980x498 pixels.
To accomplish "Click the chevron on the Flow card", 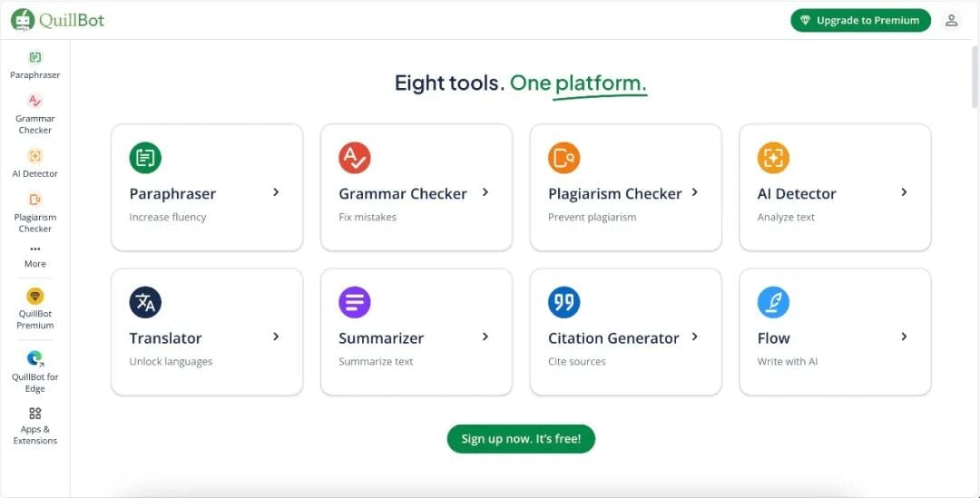I will pos(904,337).
